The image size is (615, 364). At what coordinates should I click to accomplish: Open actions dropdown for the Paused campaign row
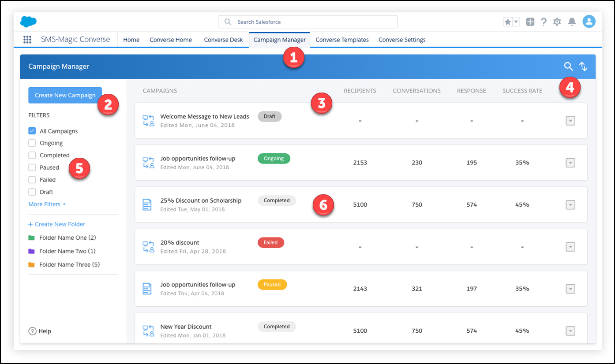point(570,289)
